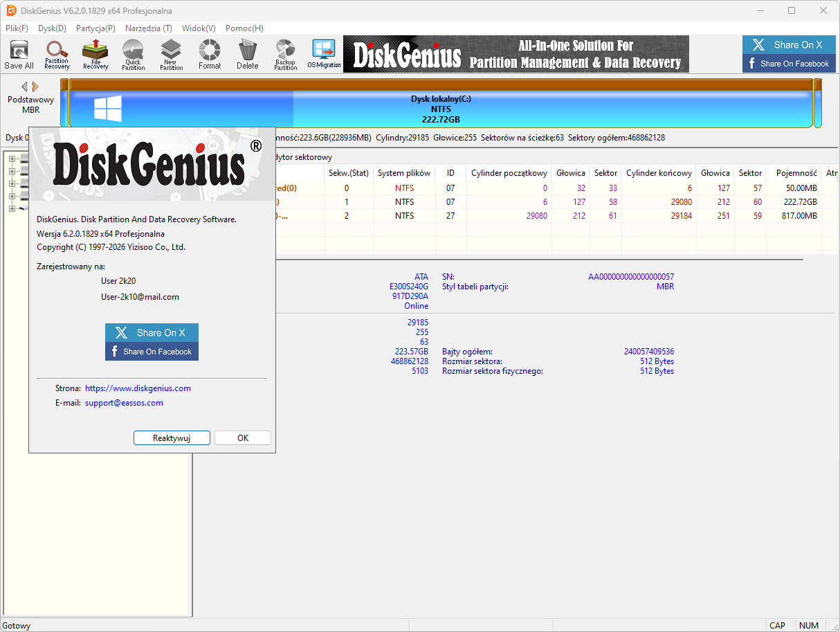
Task: Confirm the About dialog with OK
Action: [x=243, y=438]
